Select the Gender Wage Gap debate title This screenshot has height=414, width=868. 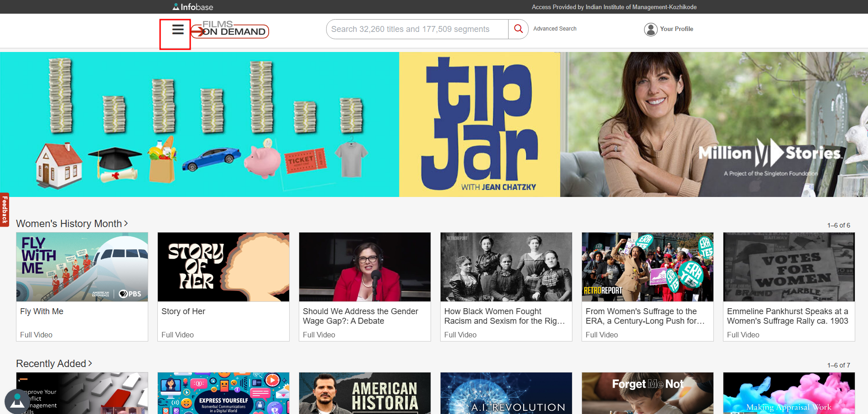pos(360,316)
